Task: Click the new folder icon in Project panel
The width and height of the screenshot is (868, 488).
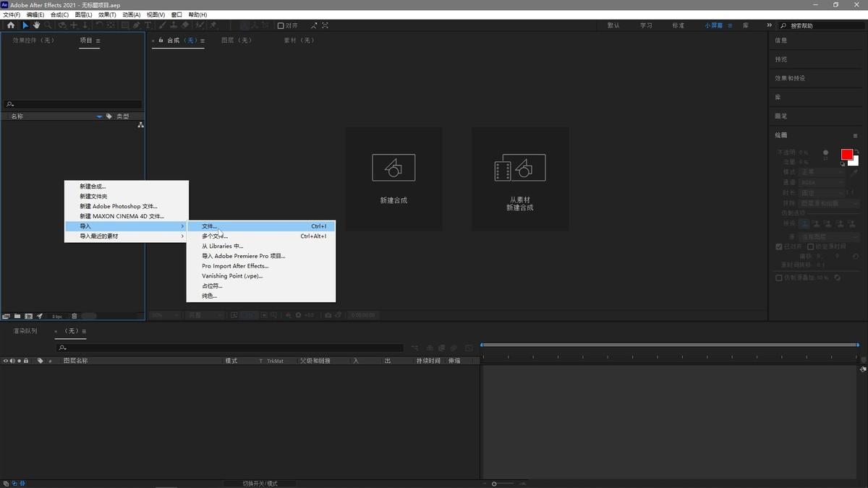Action: tap(17, 316)
